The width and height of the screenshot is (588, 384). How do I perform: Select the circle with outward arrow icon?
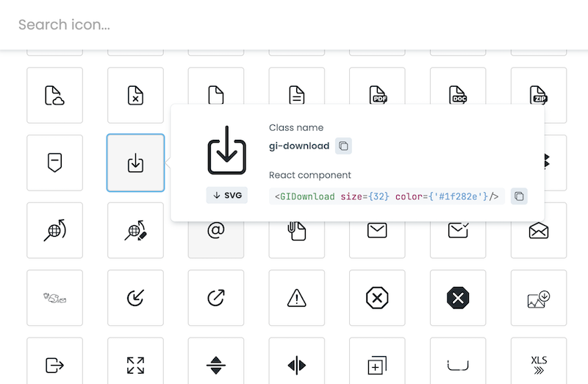point(216,298)
